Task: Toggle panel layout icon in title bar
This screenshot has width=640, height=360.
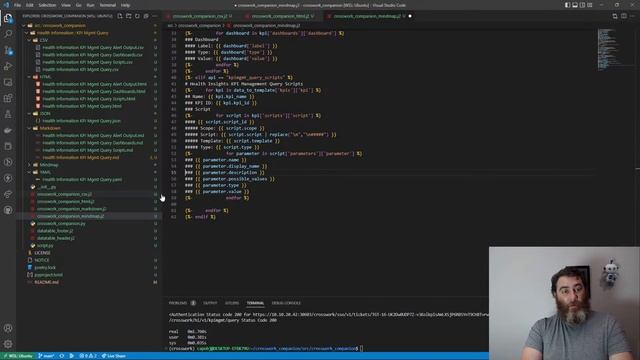Action: [575, 5]
